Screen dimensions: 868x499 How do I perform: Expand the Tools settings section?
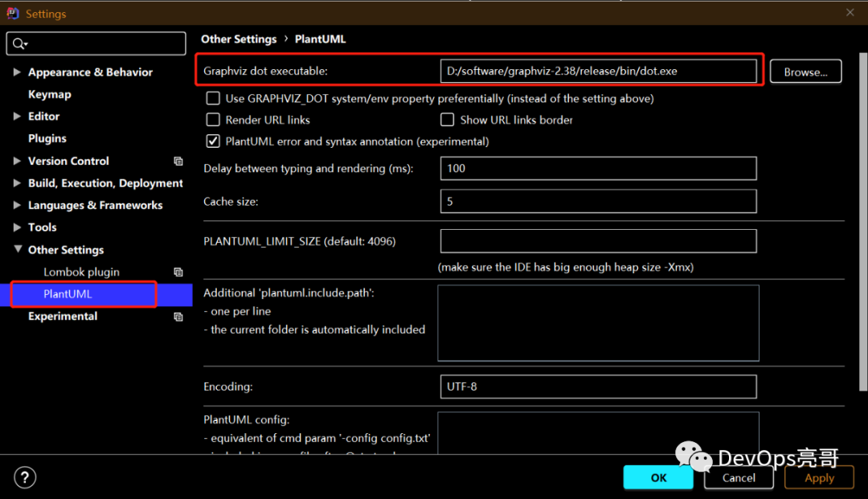[17, 227]
